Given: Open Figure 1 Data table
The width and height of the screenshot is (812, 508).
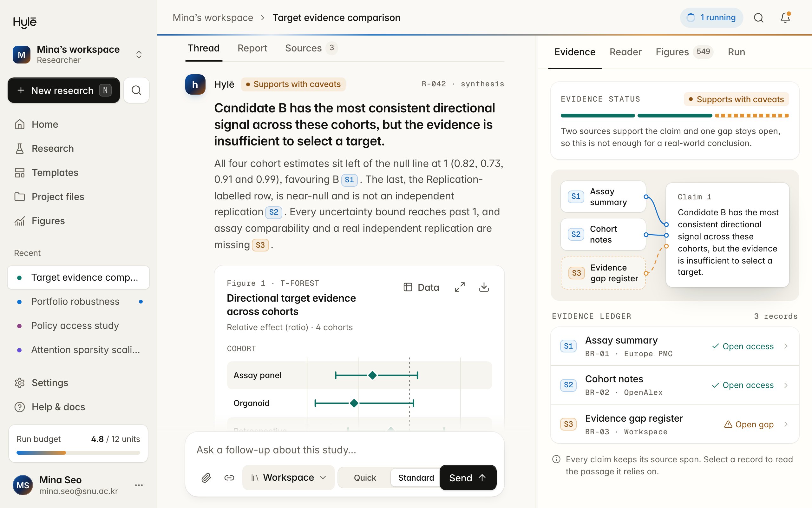Looking at the screenshot, I should (x=421, y=287).
